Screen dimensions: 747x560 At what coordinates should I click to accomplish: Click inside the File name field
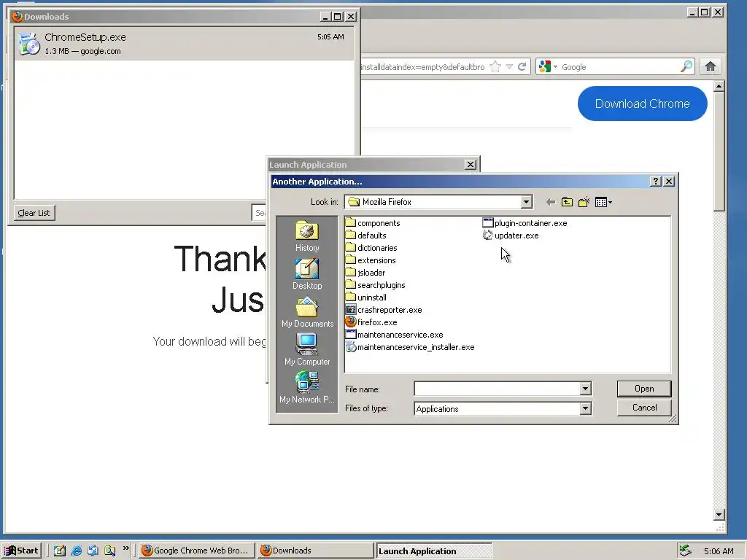coord(497,389)
